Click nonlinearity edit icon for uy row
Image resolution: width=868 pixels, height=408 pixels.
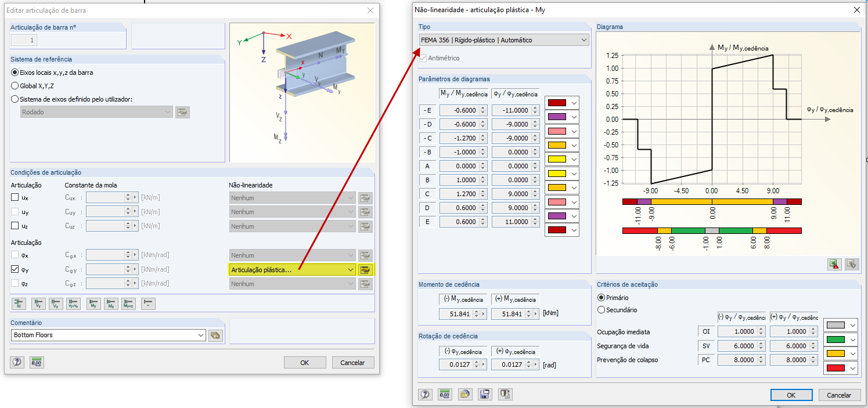click(365, 212)
